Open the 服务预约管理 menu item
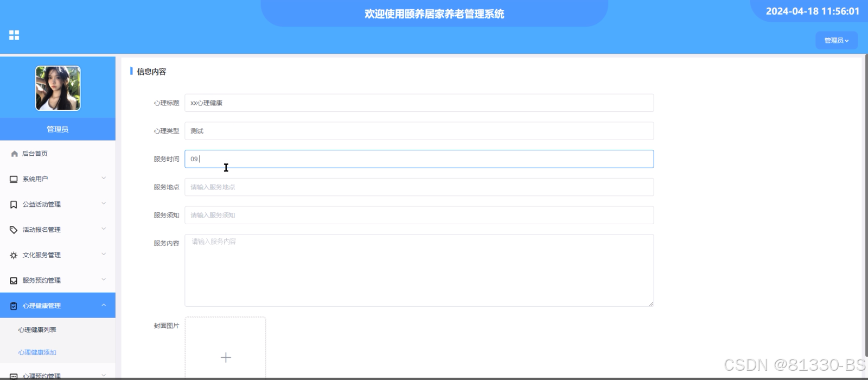The image size is (868, 380). [x=58, y=281]
